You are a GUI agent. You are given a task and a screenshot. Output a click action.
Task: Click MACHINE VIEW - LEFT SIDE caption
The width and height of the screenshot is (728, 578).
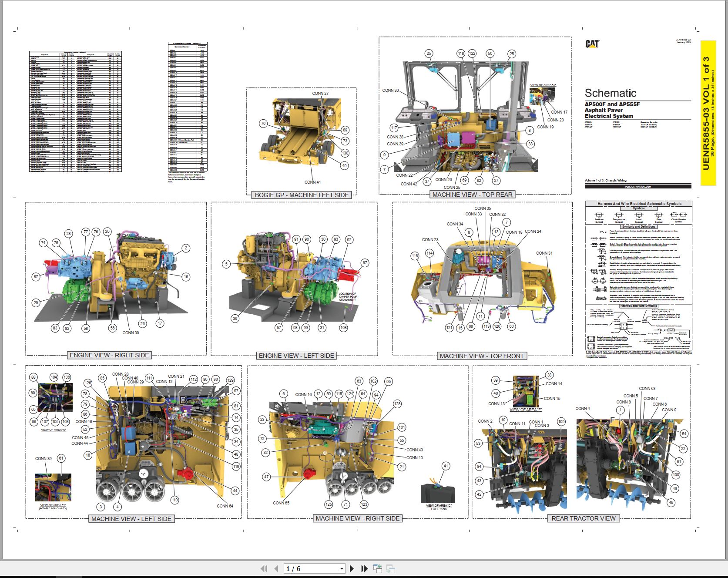tap(131, 519)
